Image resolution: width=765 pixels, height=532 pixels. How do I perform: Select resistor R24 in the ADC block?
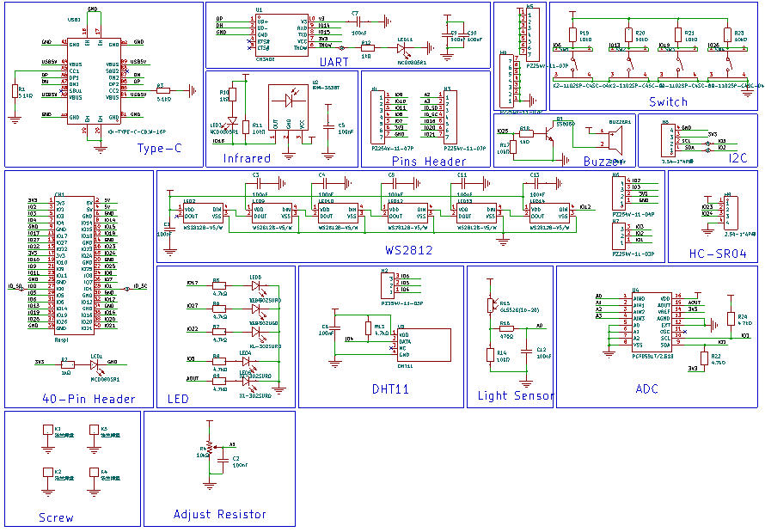[731, 319]
